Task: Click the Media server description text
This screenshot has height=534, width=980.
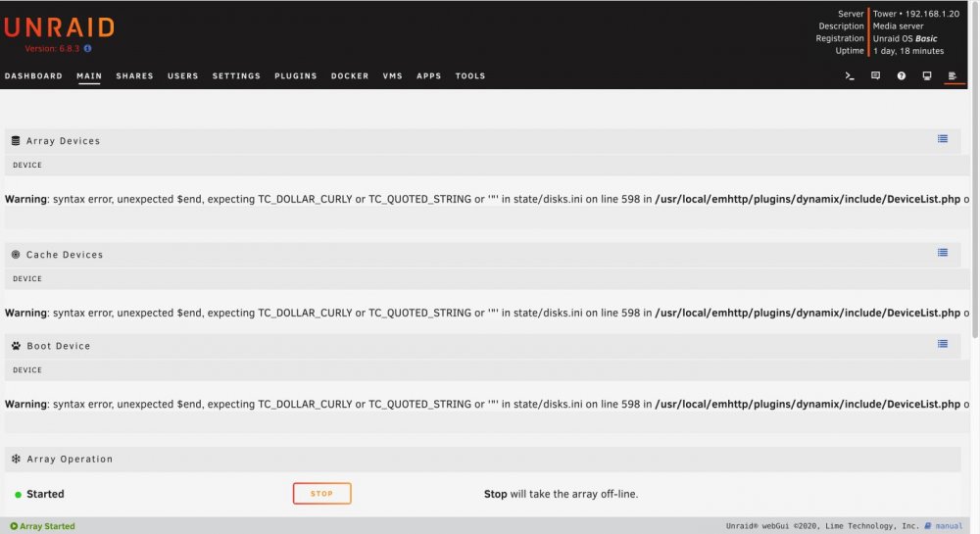Action: tap(898, 26)
